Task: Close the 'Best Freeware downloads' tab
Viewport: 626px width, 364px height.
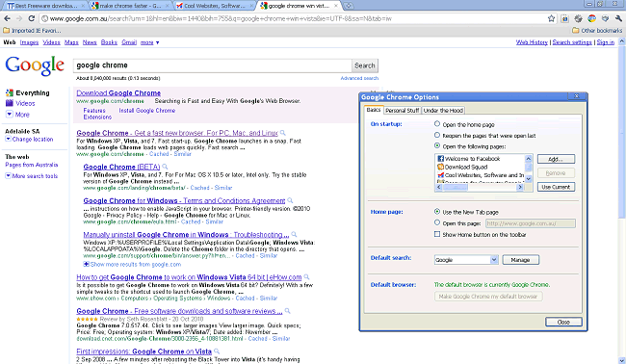Action: point(83,6)
